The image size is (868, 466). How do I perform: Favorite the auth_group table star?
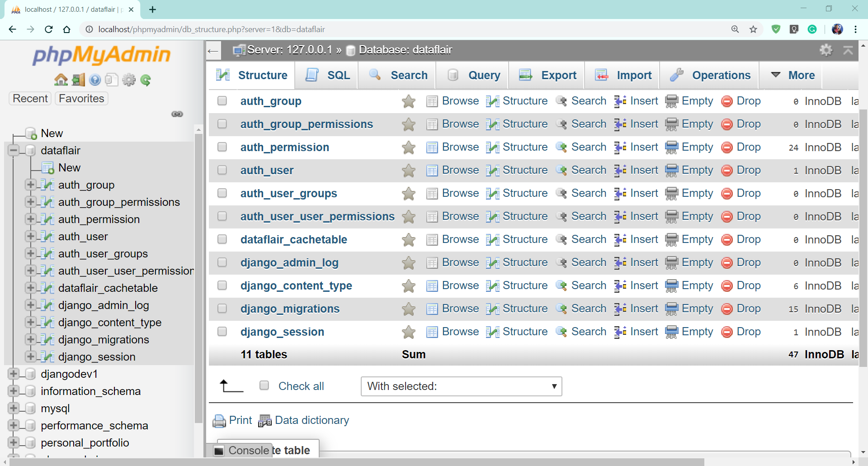(409, 101)
